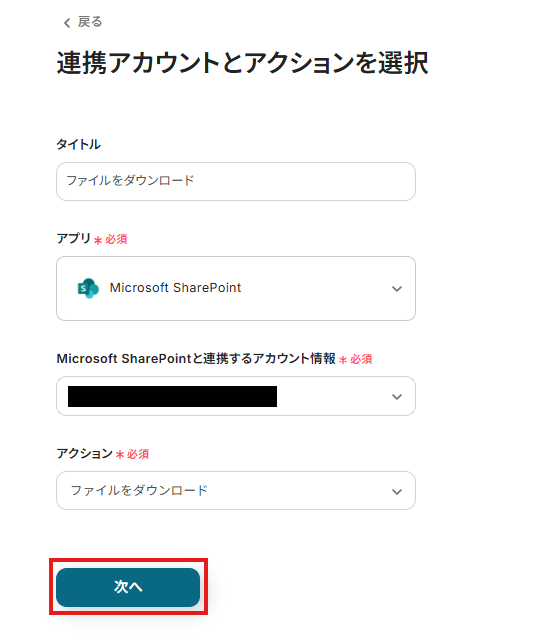The width and height of the screenshot is (555, 636).
Task: Click the 必須 marker beside アプリ
Action: (116, 239)
